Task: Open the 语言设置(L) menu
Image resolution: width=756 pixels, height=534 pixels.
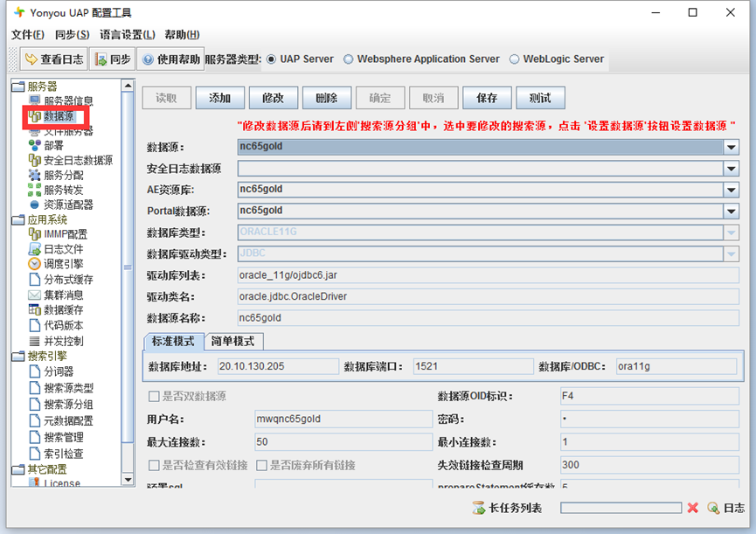Action: click(128, 35)
